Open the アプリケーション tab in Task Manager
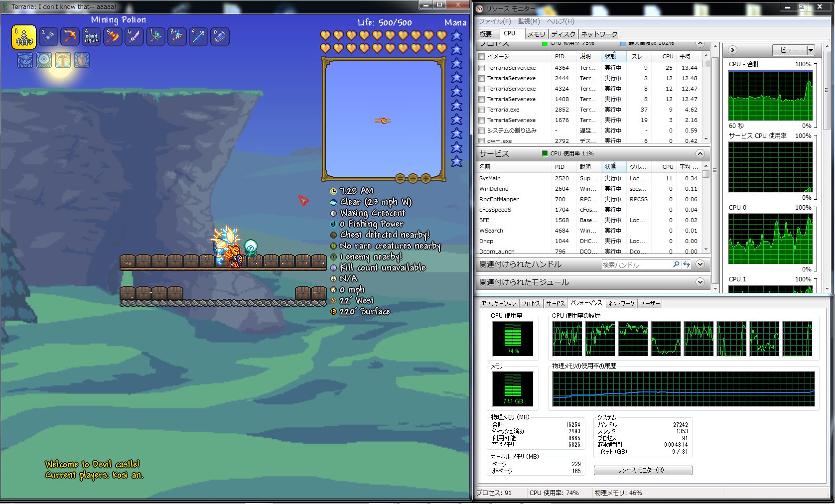The width and height of the screenshot is (835, 504). [x=499, y=303]
